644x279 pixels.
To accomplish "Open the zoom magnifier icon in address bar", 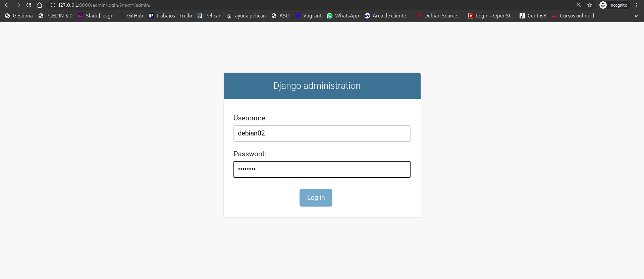I will tap(579, 5).
